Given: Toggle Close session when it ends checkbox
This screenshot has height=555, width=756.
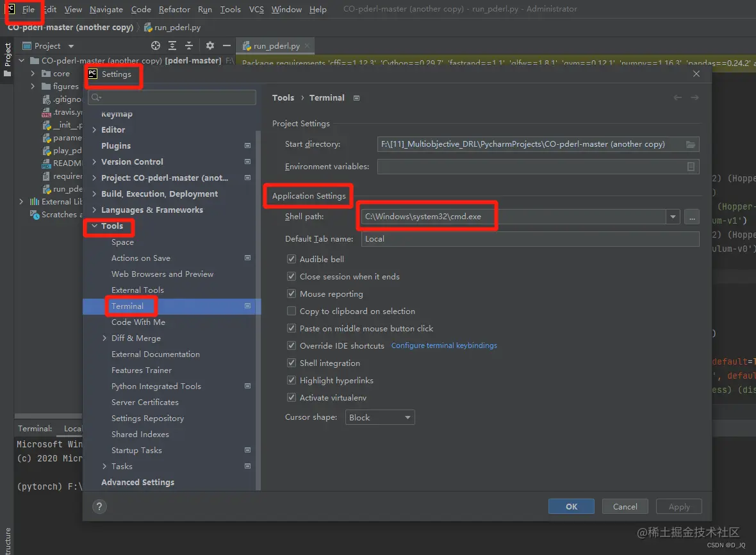Looking at the screenshot, I should pos(292,276).
